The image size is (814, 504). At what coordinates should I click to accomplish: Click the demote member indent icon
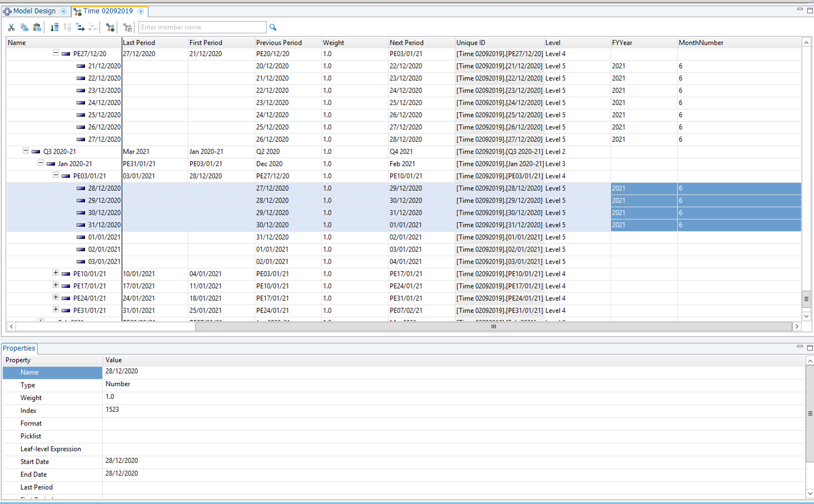tap(80, 27)
